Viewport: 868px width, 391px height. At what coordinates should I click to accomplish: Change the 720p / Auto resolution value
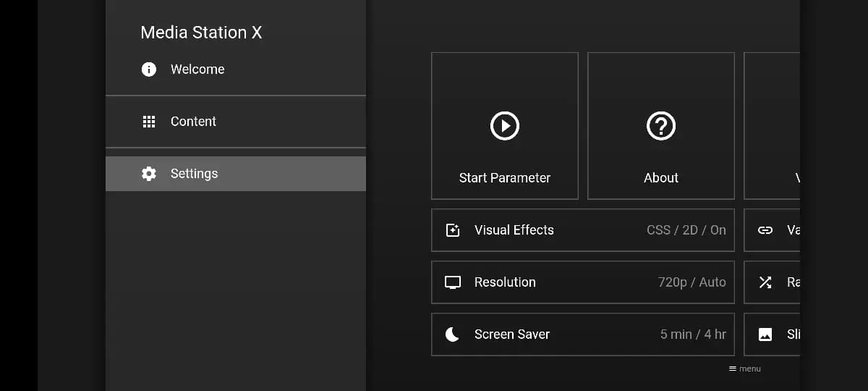[692, 282]
